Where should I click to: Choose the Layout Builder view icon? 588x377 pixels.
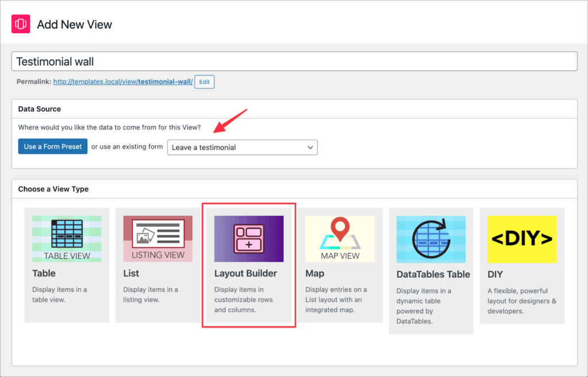tap(249, 238)
